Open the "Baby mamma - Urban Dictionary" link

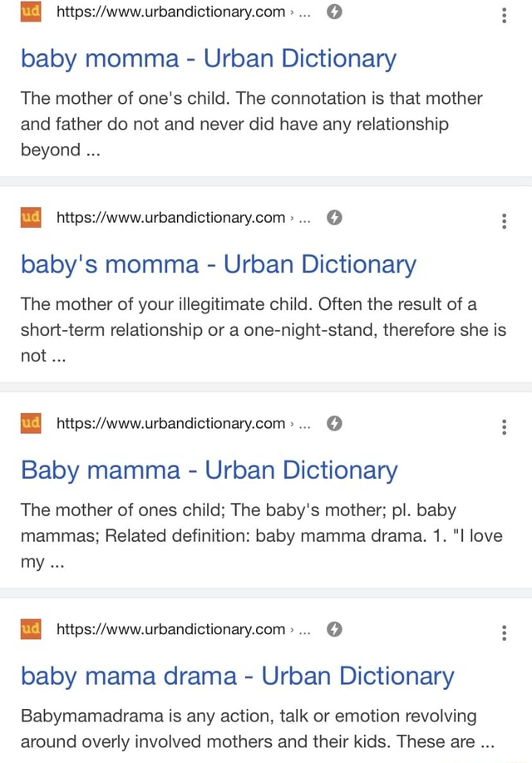tap(209, 471)
